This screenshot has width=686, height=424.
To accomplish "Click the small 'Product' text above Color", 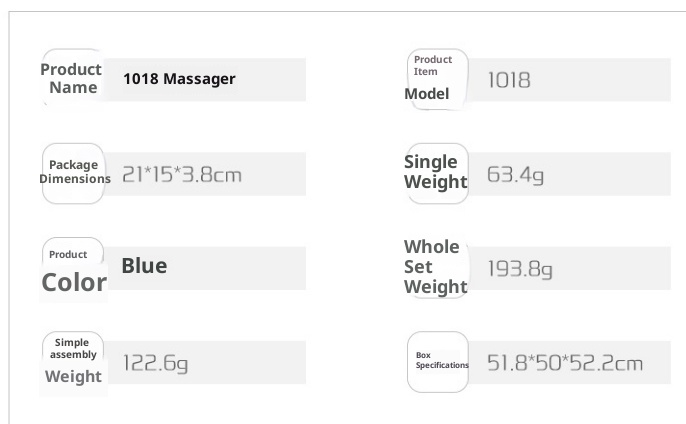I will (68, 254).
